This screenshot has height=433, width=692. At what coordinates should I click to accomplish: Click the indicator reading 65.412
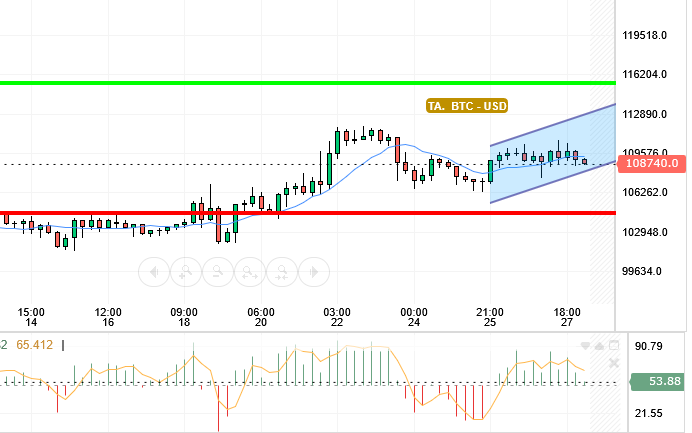(34, 345)
